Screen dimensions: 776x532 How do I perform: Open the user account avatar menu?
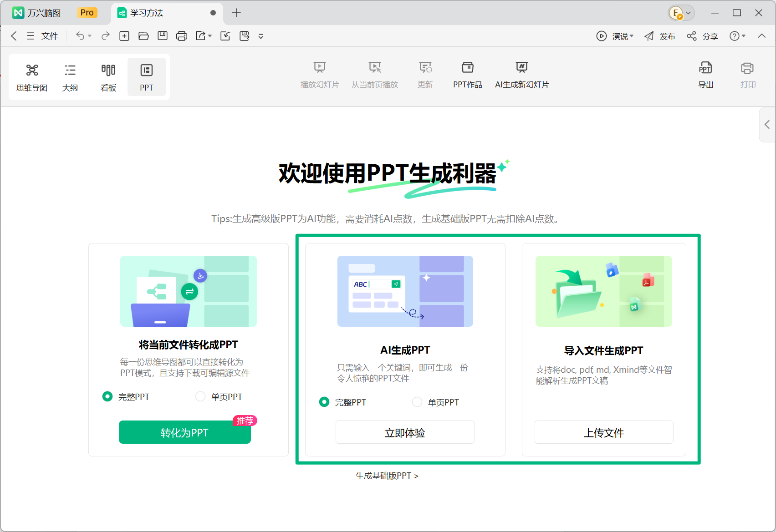[x=681, y=13]
